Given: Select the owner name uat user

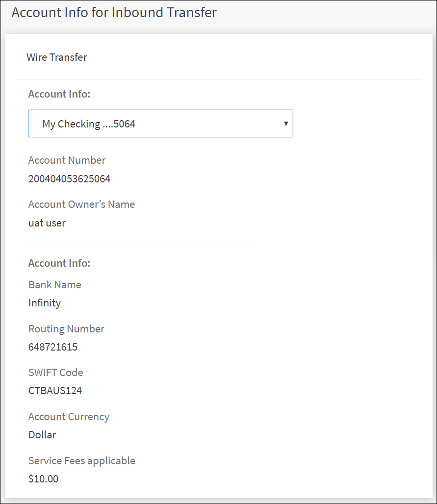Looking at the screenshot, I should click(x=47, y=223).
